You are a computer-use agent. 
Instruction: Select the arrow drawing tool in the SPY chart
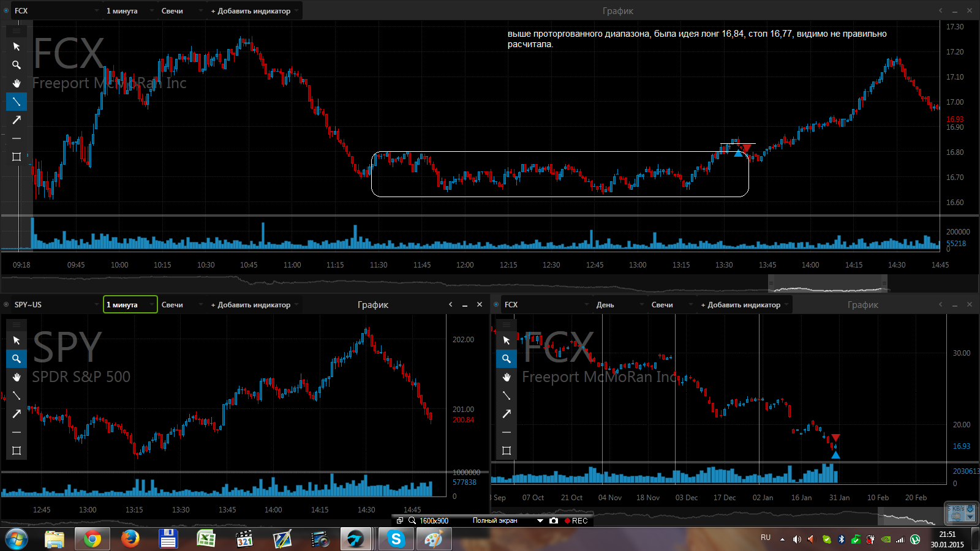(17, 414)
